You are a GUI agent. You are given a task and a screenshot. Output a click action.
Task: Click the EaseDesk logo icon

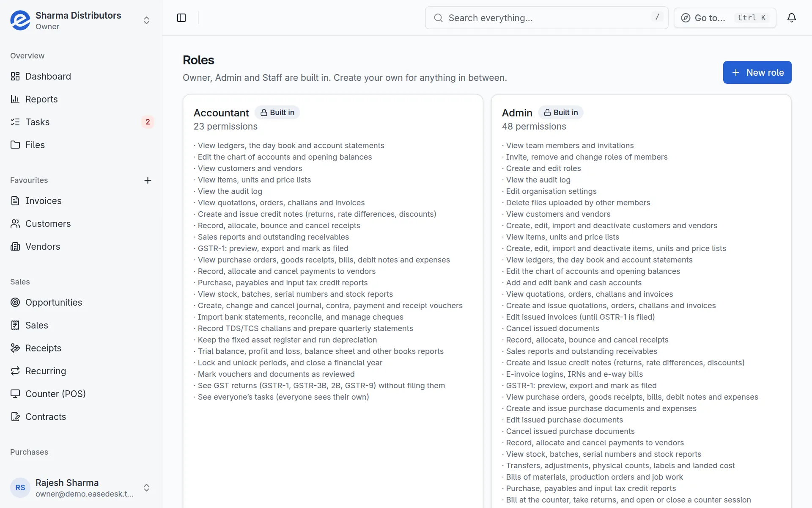tap(20, 20)
